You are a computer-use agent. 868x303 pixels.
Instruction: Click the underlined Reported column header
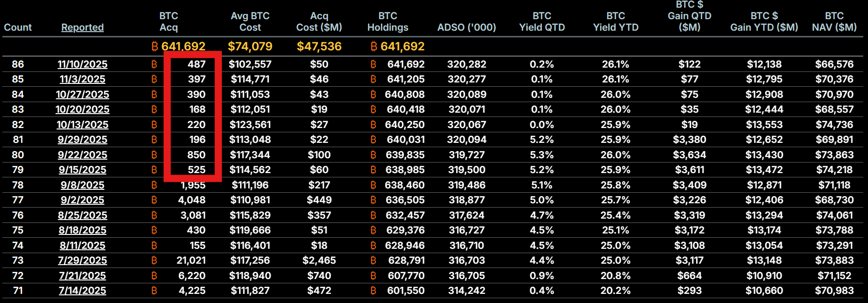point(82,27)
